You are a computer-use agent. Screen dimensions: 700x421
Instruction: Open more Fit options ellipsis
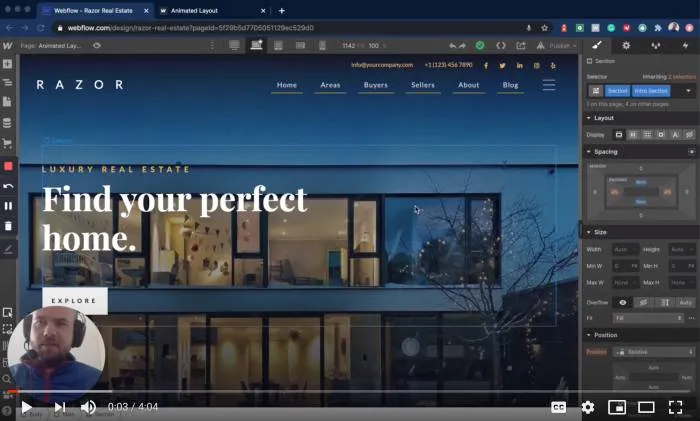pos(691,318)
